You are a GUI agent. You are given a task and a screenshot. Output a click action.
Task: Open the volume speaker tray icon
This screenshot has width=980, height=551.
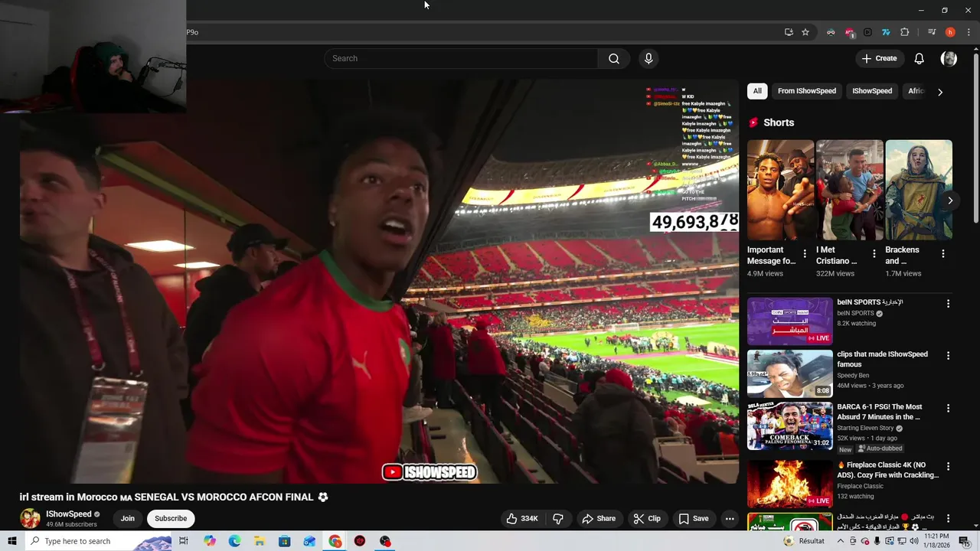point(913,541)
